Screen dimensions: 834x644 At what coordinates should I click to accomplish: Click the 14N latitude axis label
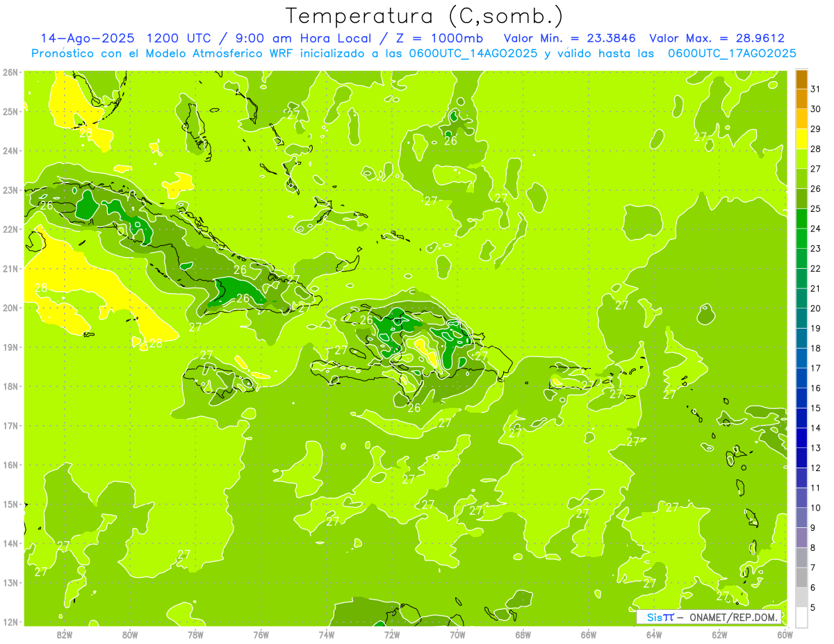(x=10, y=543)
